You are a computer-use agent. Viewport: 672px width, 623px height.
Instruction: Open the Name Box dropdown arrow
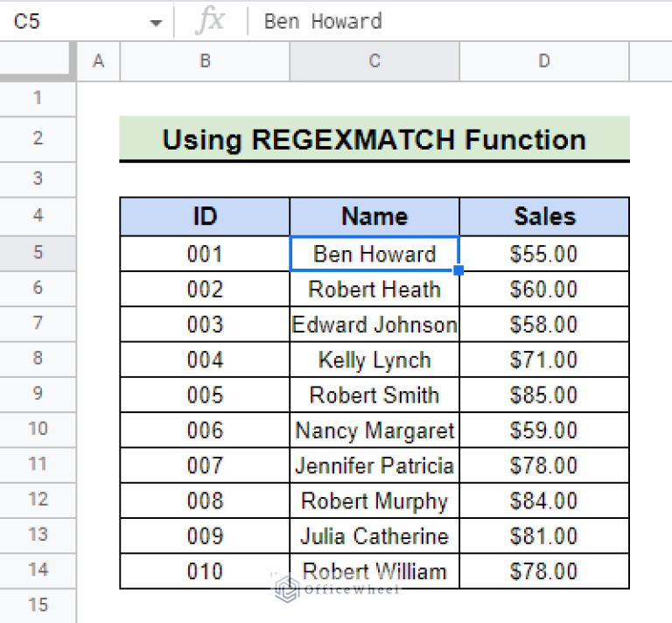pos(156,22)
